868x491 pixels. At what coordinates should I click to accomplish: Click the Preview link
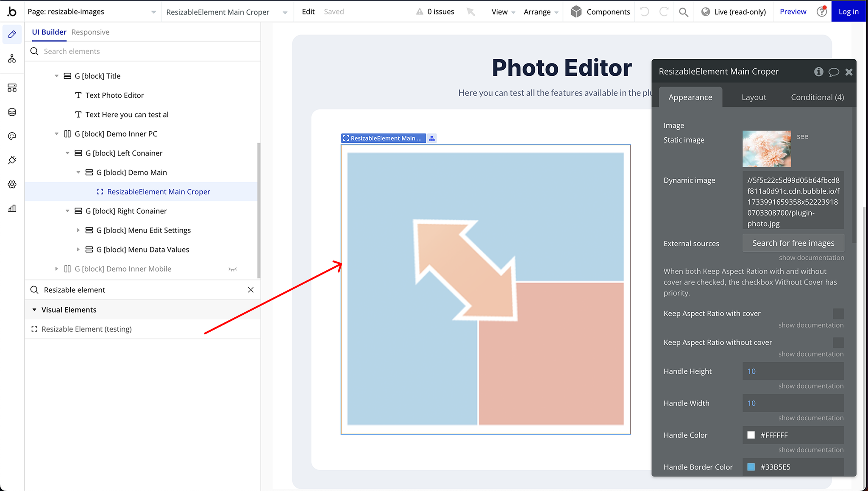[x=793, y=12]
